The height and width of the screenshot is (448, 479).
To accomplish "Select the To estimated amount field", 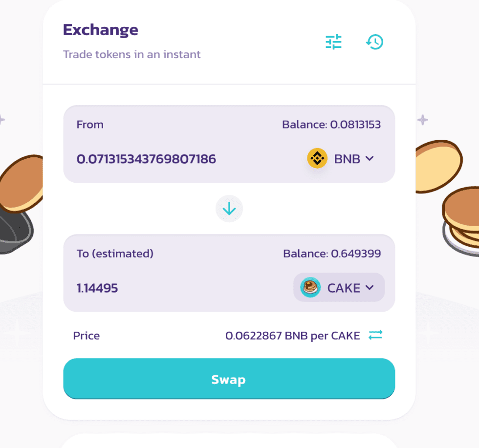I will [x=97, y=288].
